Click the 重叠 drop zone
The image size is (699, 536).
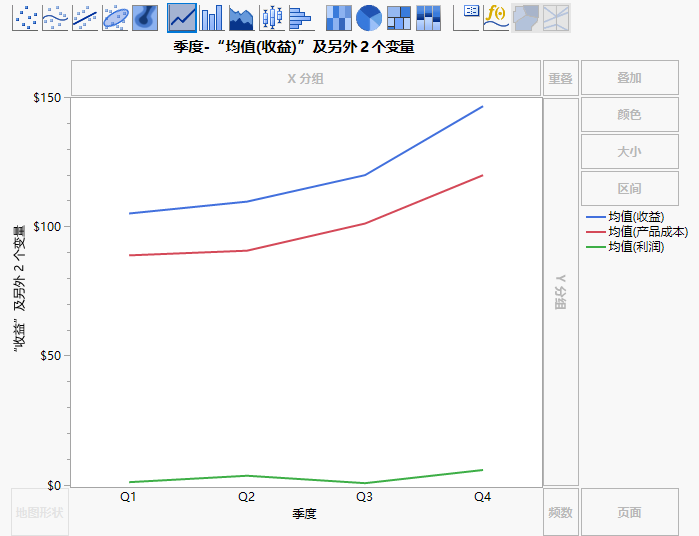click(561, 78)
